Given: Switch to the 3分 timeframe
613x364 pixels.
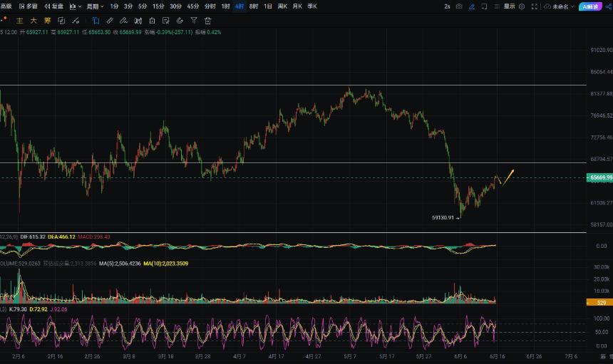Looking at the screenshot, I should [128, 6].
